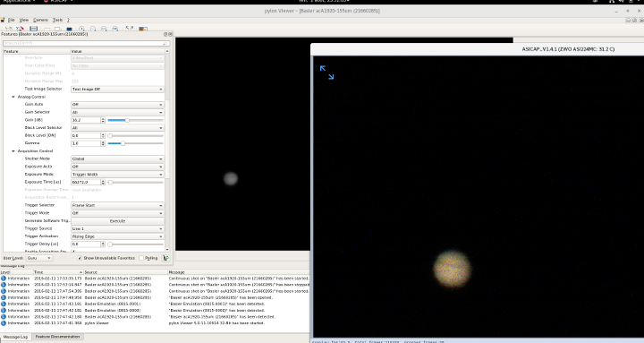This screenshot has height=343, width=644.
Task: Open the Exposure Auto dropdown
Action: pos(117,167)
